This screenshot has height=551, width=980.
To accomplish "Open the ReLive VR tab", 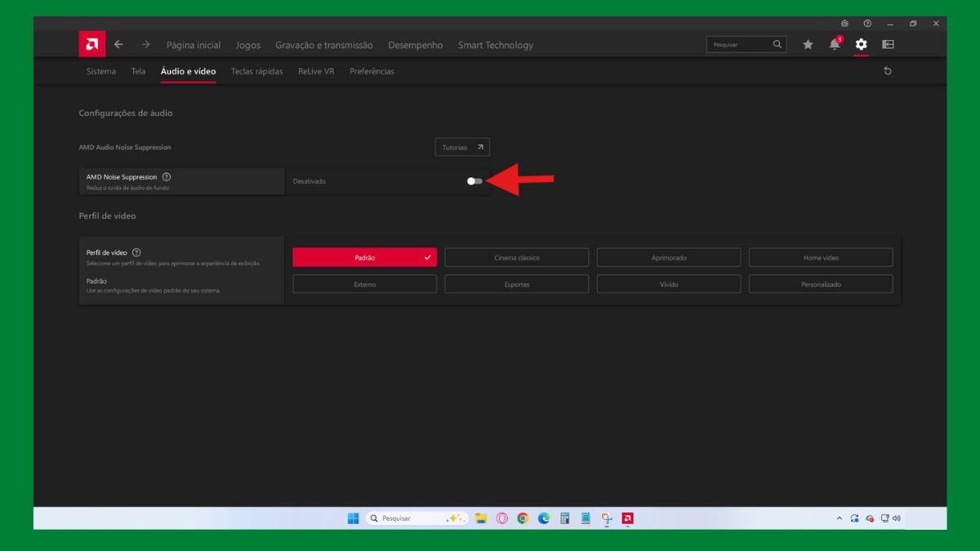I will pos(315,71).
